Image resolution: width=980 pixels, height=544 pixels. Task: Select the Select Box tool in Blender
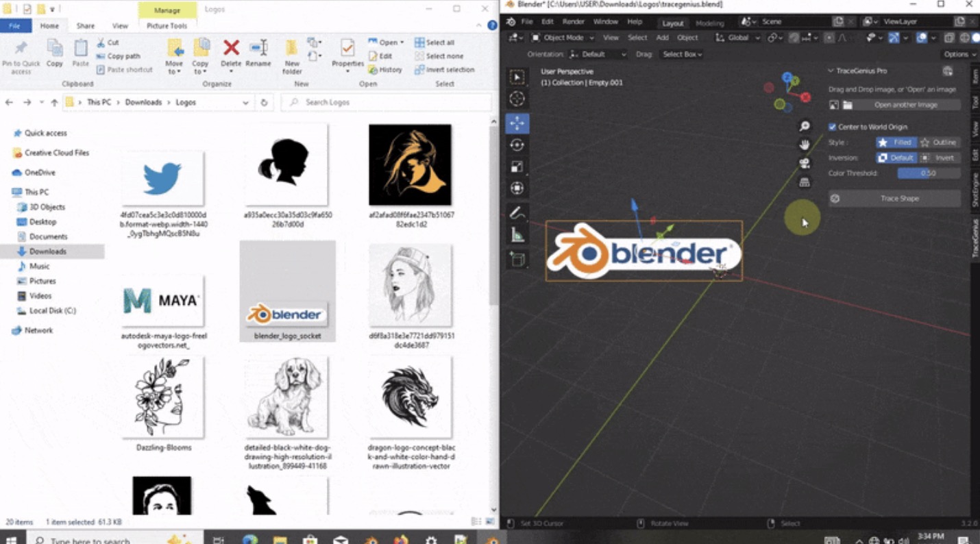(517, 77)
